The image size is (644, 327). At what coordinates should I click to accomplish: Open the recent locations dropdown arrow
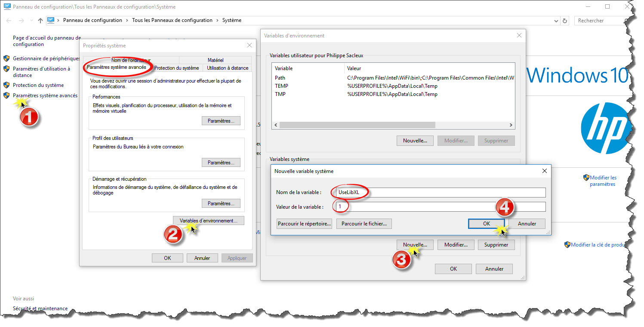point(31,21)
